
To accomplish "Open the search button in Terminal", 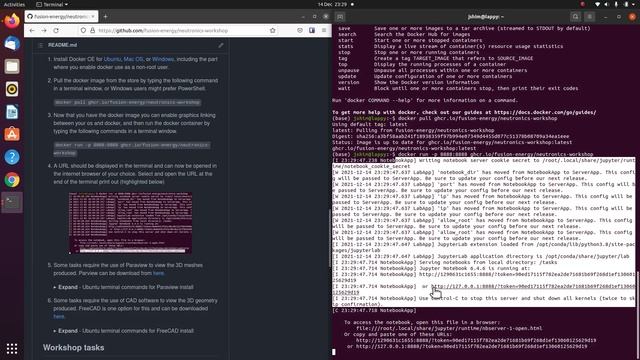I will pyautogui.click(x=576, y=17).
